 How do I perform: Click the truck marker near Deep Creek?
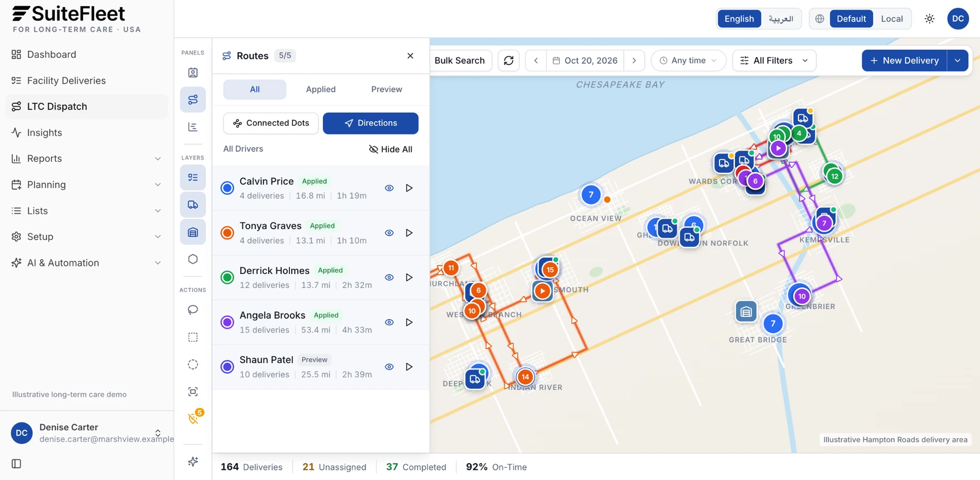click(475, 379)
